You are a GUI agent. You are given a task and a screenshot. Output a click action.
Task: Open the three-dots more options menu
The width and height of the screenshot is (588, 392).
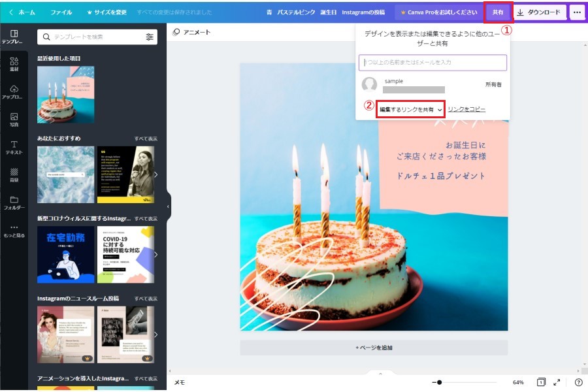(x=577, y=12)
